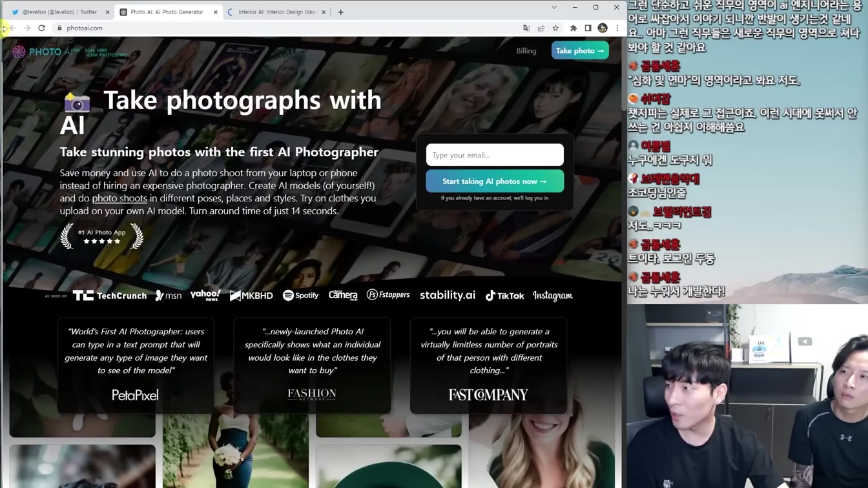The height and width of the screenshot is (488, 868).
Task: Follow the photo shoots link
Action: [119, 198]
